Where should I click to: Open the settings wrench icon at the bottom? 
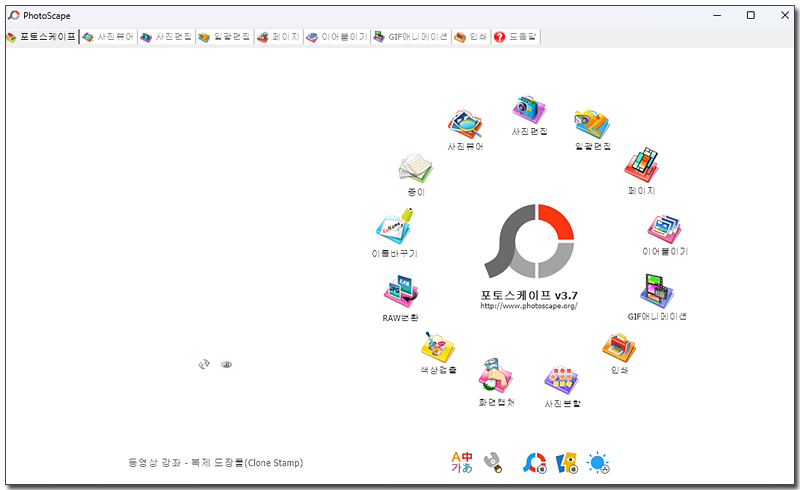pyautogui.click(x=493, y=462)
